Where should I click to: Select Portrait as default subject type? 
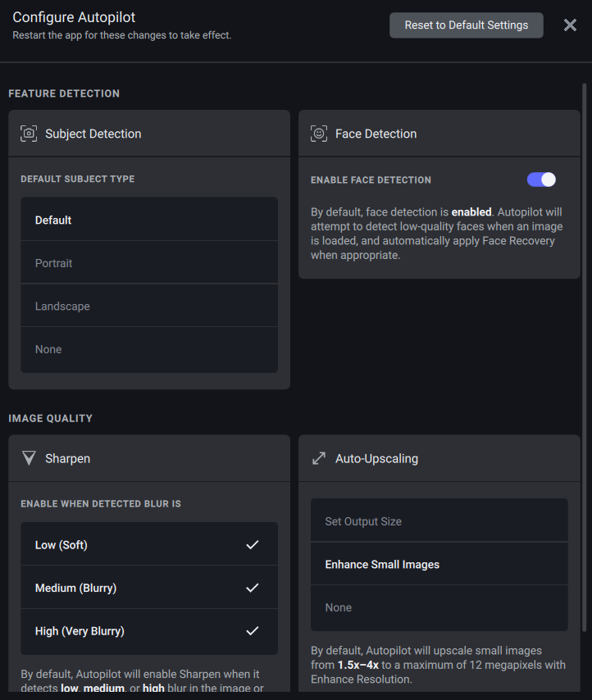click(149, 262)
